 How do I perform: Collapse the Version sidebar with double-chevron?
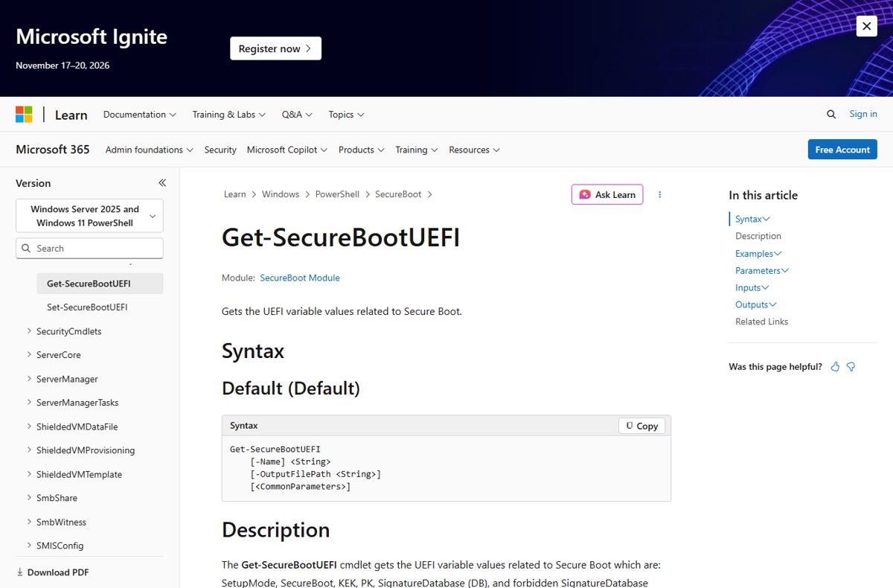point(162,183)
